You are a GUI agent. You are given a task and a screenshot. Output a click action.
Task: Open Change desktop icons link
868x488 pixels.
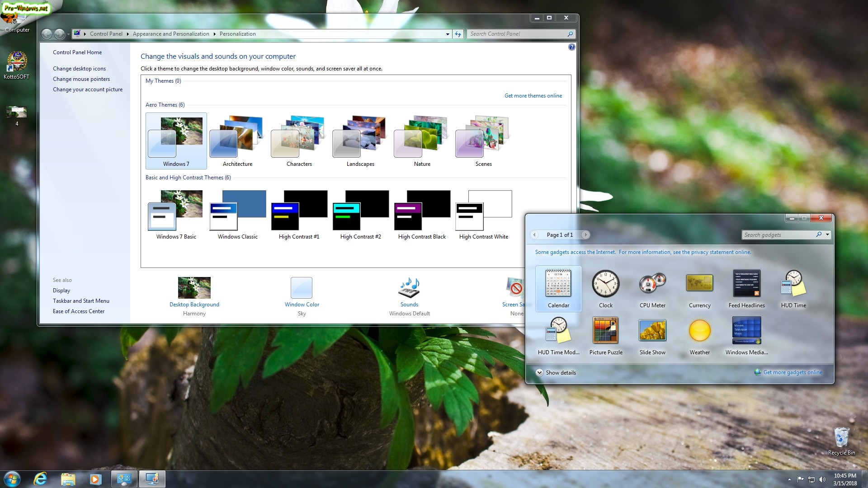pyautogui.click(x=79, y=69)
